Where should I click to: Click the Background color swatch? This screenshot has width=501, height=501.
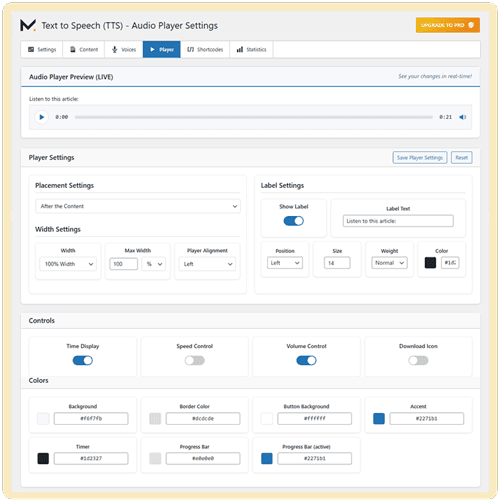point(43,419)
